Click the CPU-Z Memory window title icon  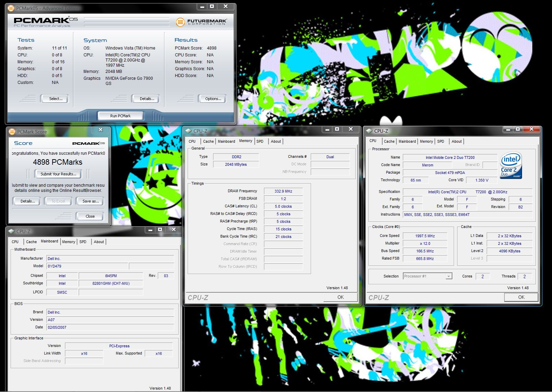[x=189, y=131]
